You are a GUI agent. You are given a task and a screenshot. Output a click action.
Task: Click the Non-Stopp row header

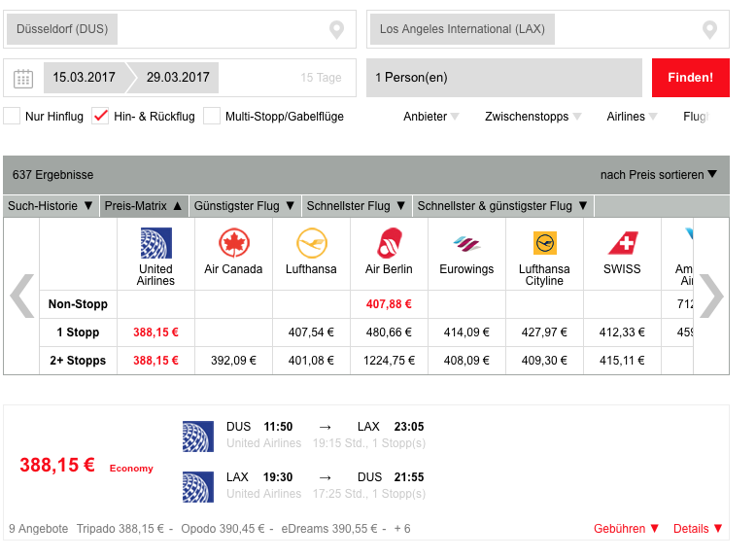[78, 304]
